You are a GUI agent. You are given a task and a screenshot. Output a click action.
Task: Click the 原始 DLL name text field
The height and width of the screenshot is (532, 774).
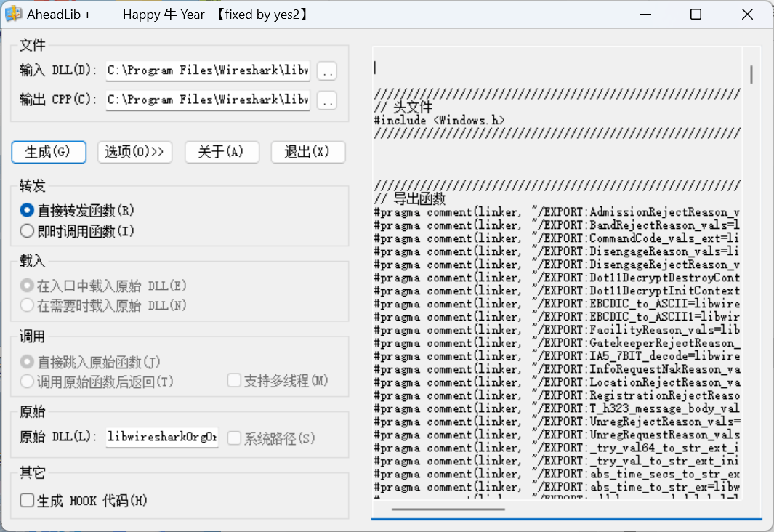[162, 438]
